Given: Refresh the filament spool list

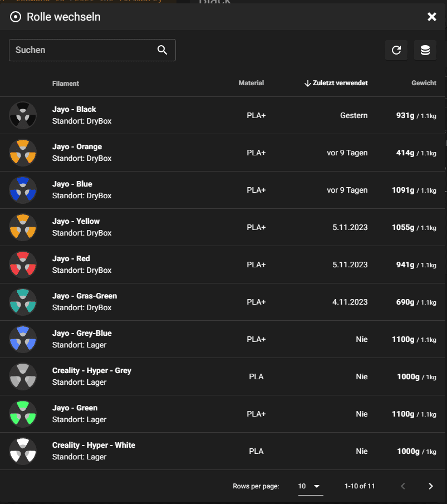Looking at the screenshot, I should (x=396, y=50).
